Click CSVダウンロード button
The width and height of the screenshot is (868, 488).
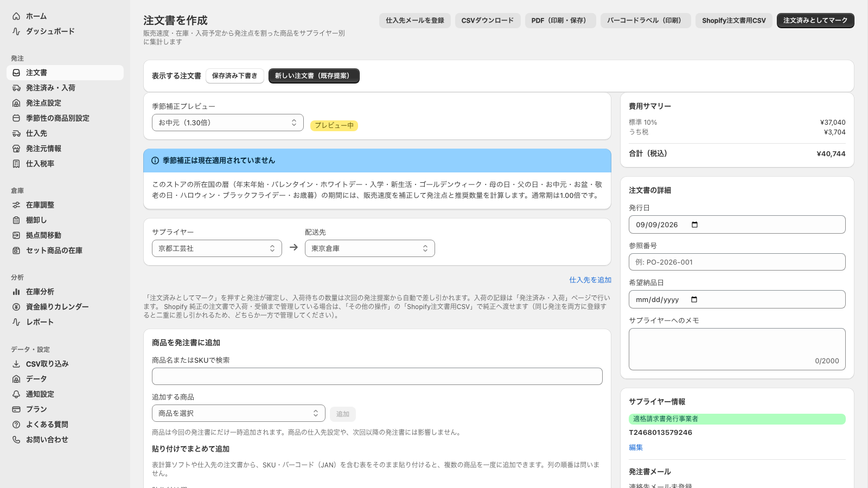(488, 21)
